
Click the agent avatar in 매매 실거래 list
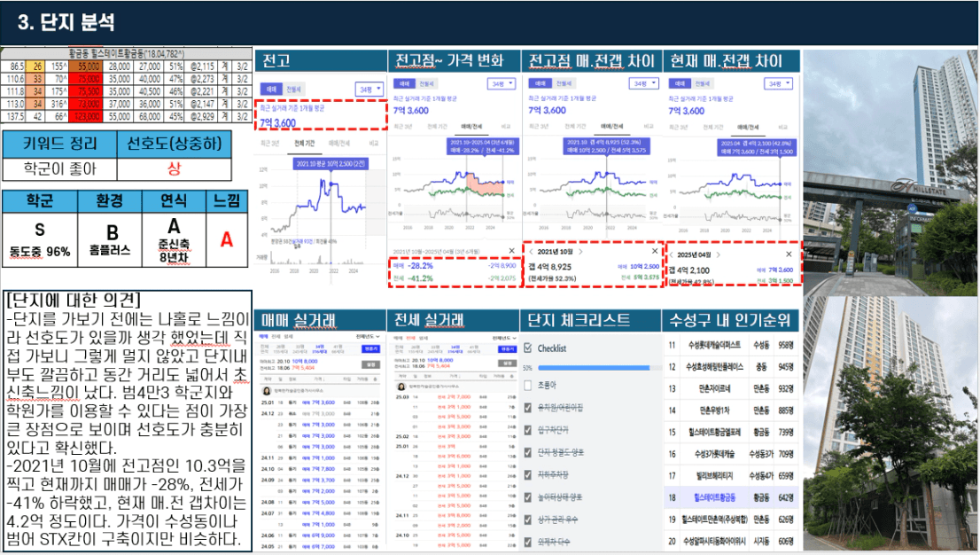(266, 390)
